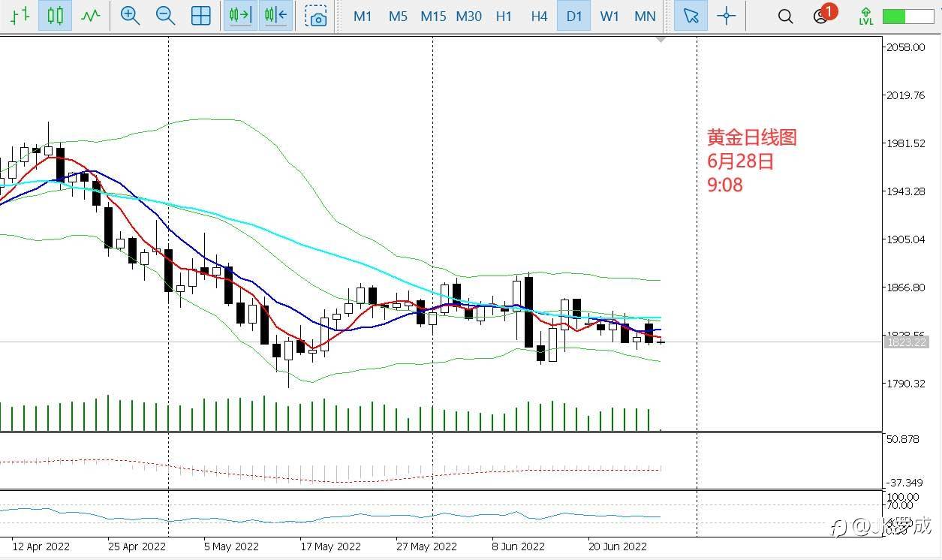Switch to M30 timeframe

pos(468,16)
